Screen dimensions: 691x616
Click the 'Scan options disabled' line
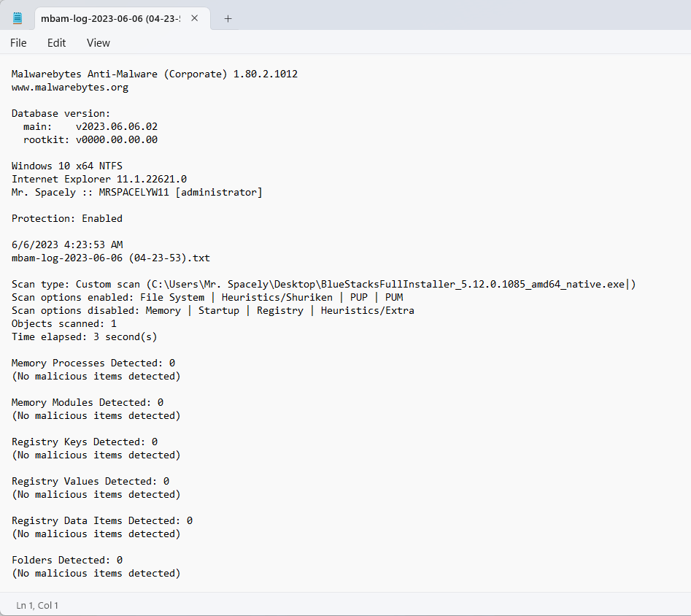point(213,310)
